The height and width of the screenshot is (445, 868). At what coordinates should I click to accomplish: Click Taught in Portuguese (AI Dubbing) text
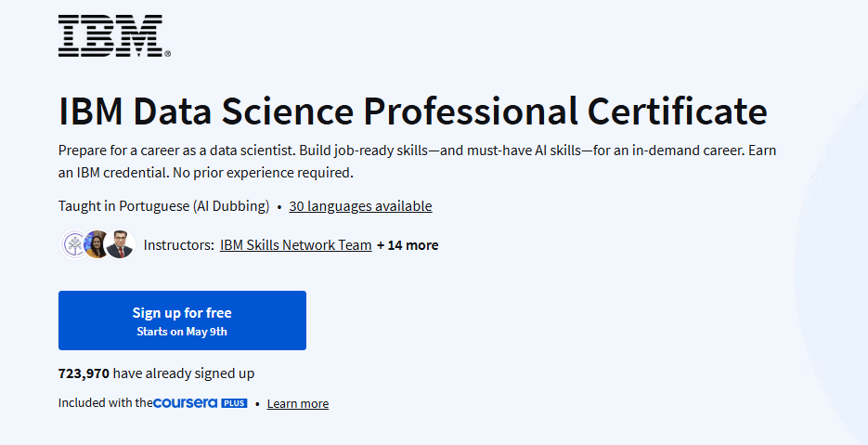pyautogui.click(x=164, y=206)
